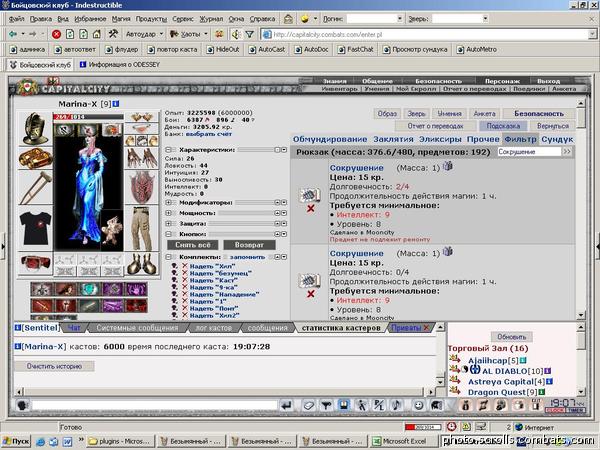Click gift icon next to first Сокрушение
This screenshot has height=450, width=600.
click(448, 166)
